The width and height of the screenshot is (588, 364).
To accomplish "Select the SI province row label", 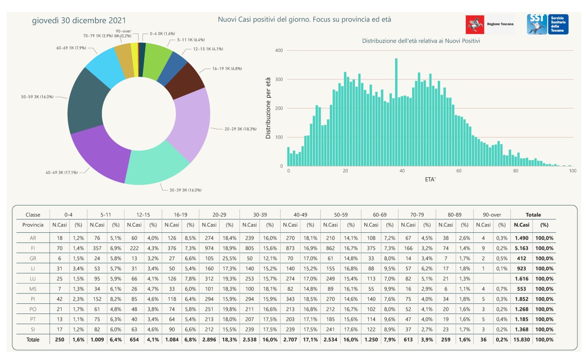I will pos(33,329).
